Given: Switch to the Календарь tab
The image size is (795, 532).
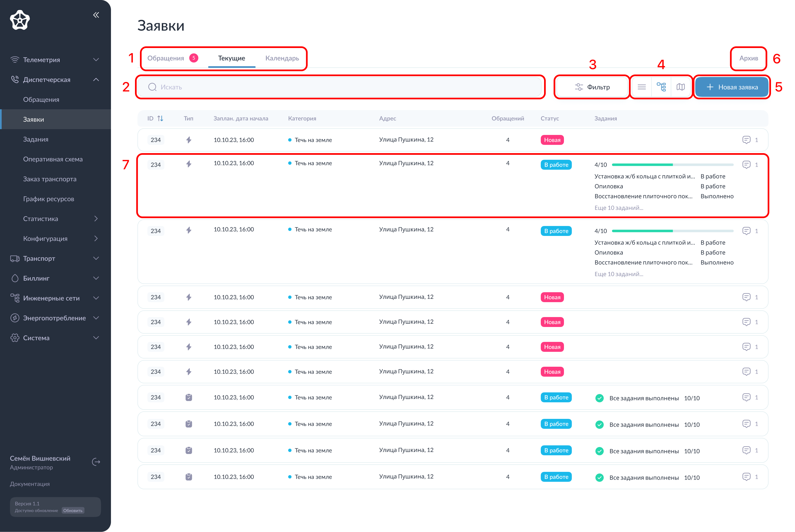Looking at the screenshot, I should tap(282, 58).
